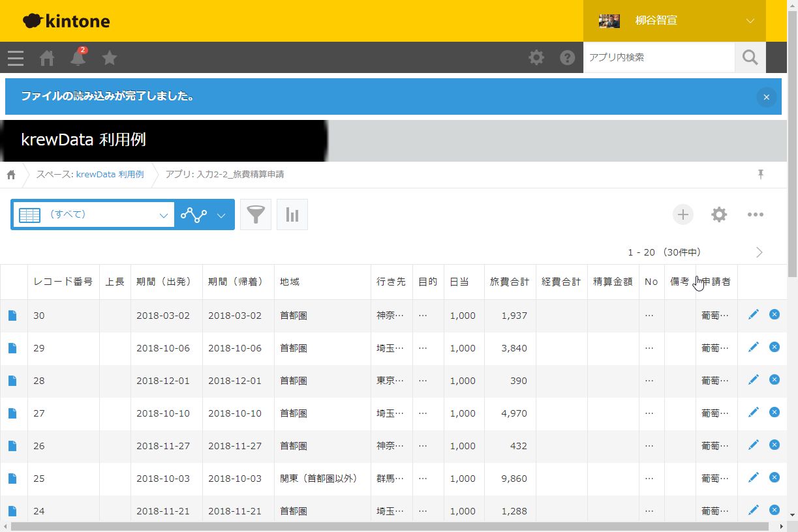This screenshot has height=532, width=798.
Task: Sort by 期間（出発） column header
Action: [166, 282]
